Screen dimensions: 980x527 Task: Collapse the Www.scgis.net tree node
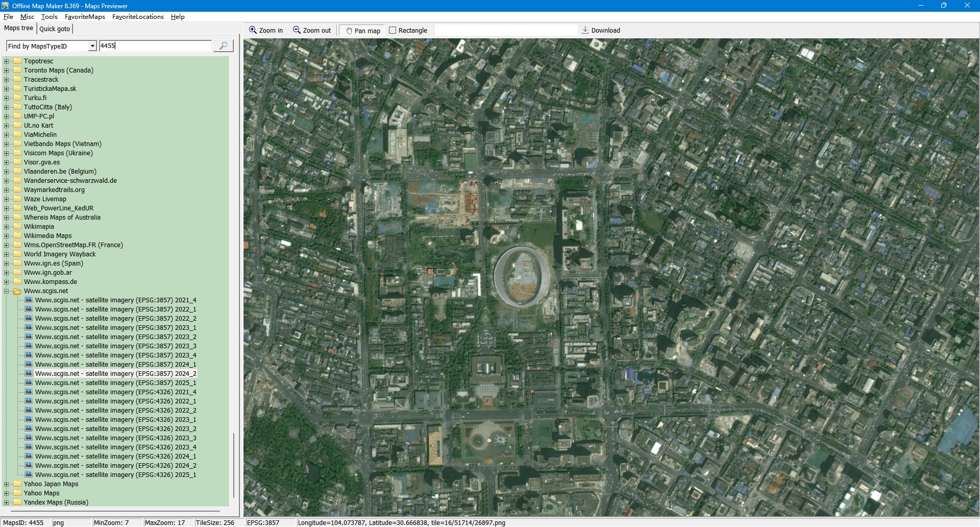coord(7,291)
